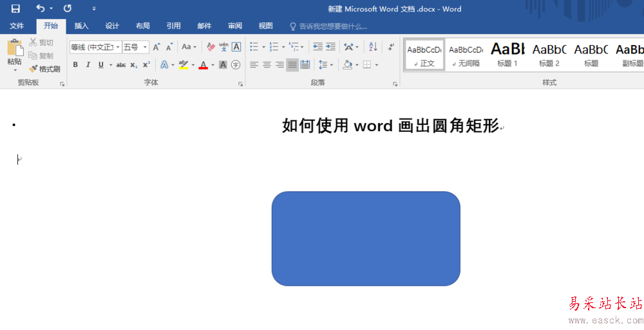644x330 pixels.
Task: Open the font dialog launcher in 字体 group
Action: (241, 84)
